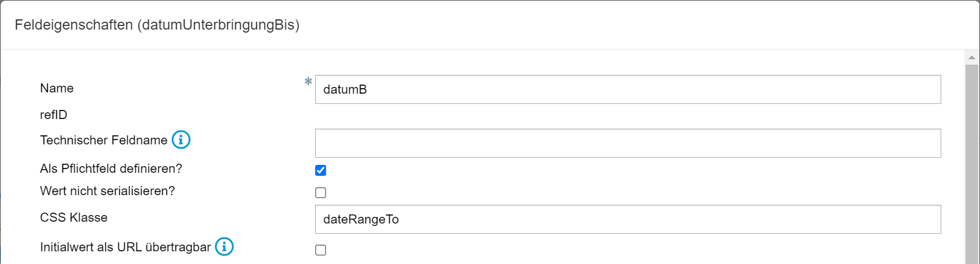Click the "Initialwert als URL übertragbar" label text

tap(125, 247)
